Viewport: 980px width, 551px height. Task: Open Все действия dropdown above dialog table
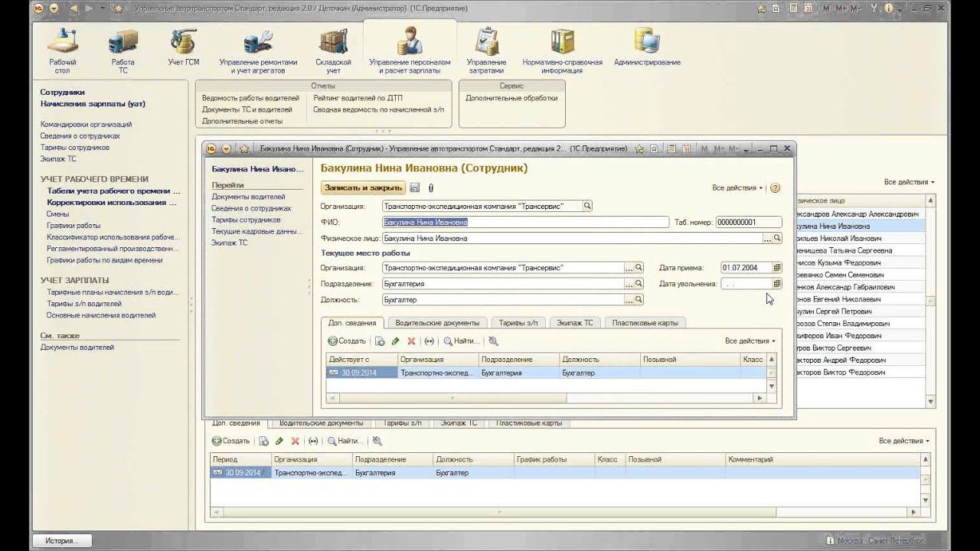click(x=750, y=341)
